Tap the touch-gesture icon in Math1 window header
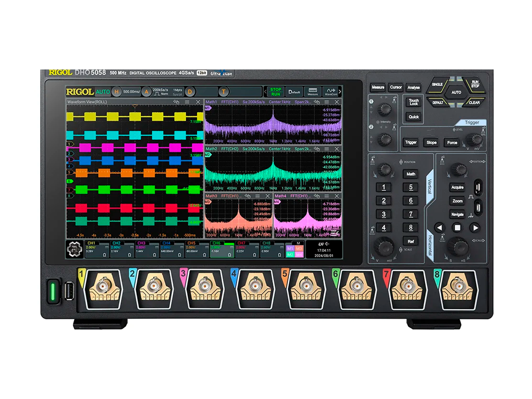The height and width of the screenshot is (399, 532). 317,102
